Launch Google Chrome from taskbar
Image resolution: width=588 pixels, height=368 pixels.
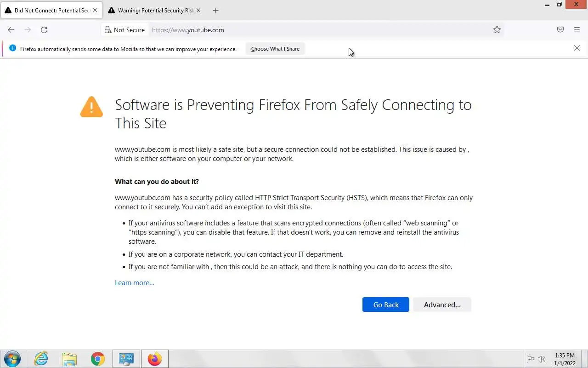(98, 359)
